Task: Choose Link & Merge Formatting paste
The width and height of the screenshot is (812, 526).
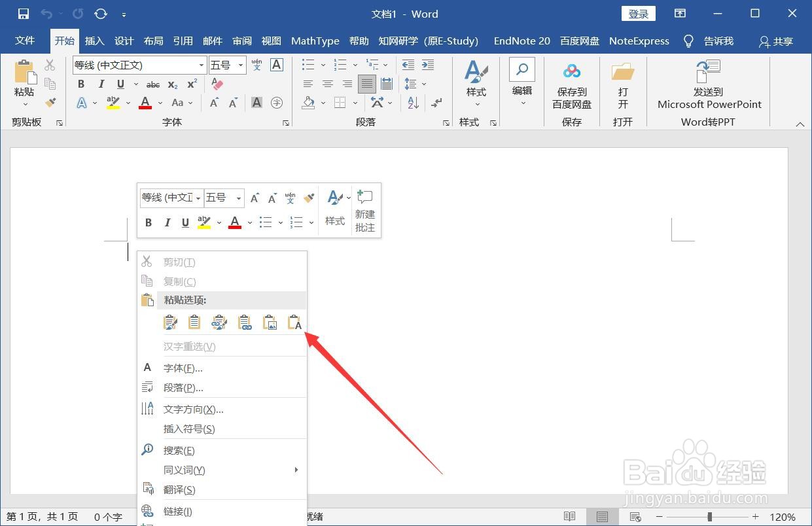Action: click(245, 322)
